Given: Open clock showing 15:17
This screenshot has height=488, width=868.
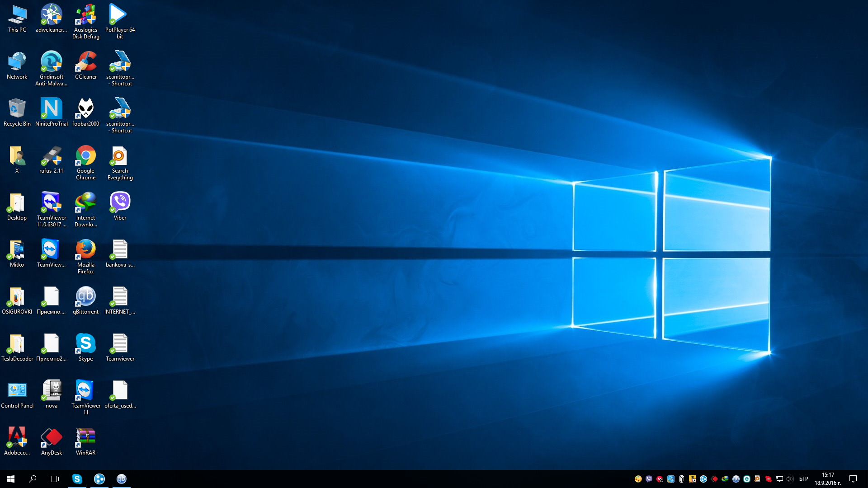Looking at the screenshot, I should tap(828, 479).
